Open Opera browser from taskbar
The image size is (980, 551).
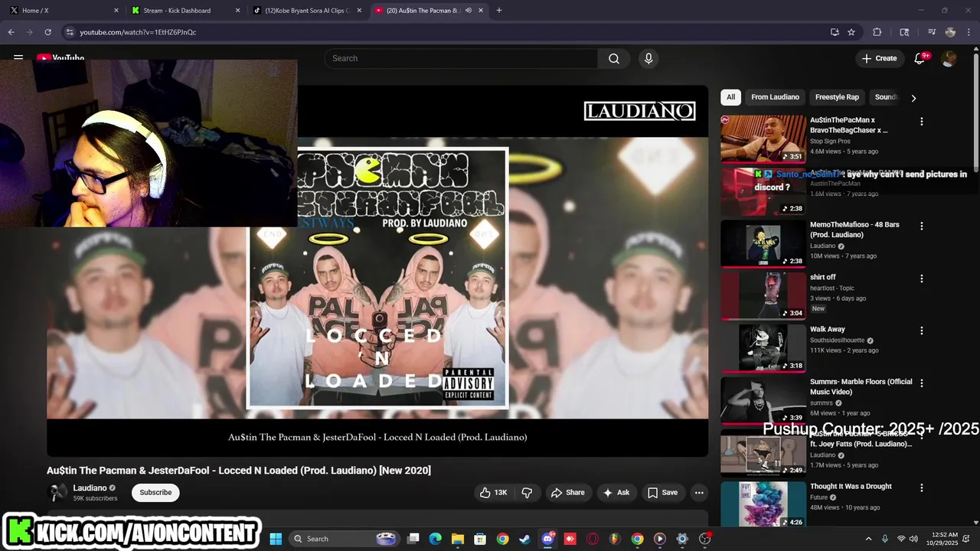pyautogui.click(x=592, y=539)
